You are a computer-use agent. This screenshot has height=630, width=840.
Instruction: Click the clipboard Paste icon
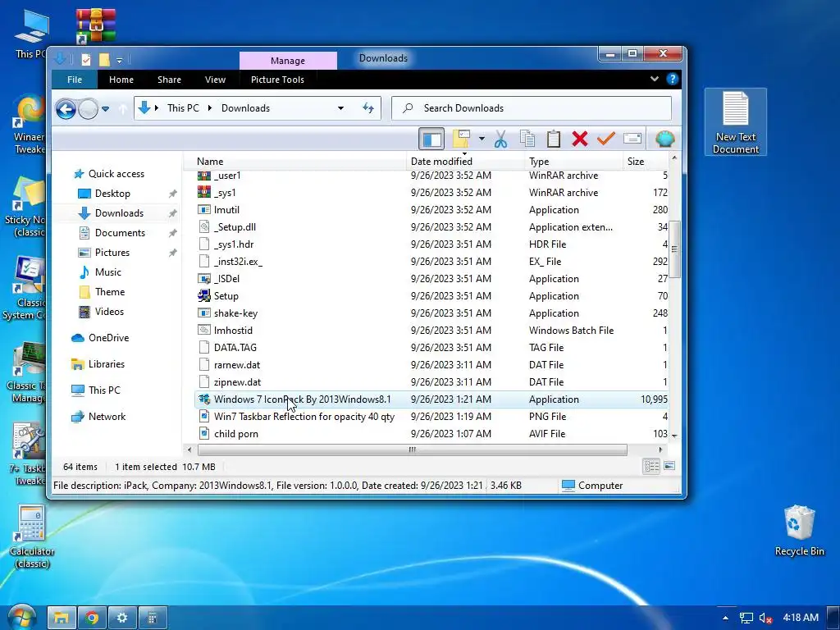(x=554, y=139)
